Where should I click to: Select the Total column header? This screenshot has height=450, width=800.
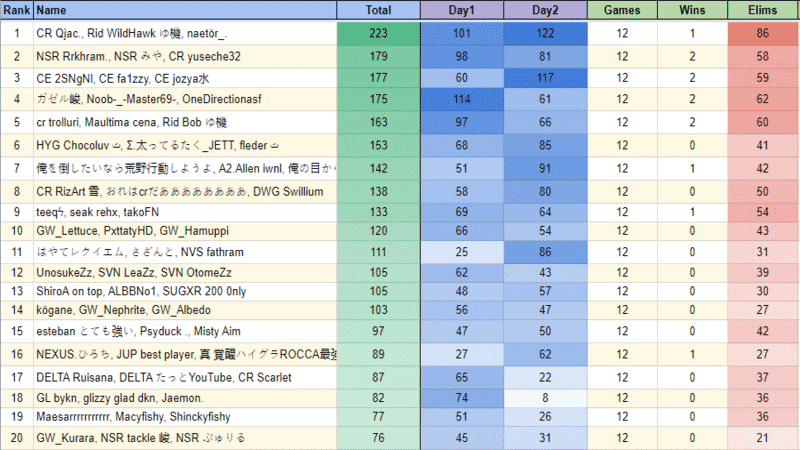point(378,10)
